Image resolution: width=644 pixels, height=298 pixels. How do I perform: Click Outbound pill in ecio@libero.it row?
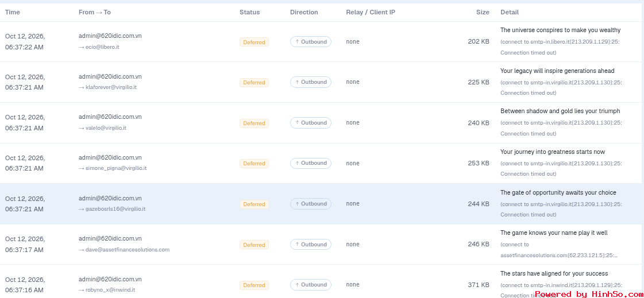[x=311, y=41]
